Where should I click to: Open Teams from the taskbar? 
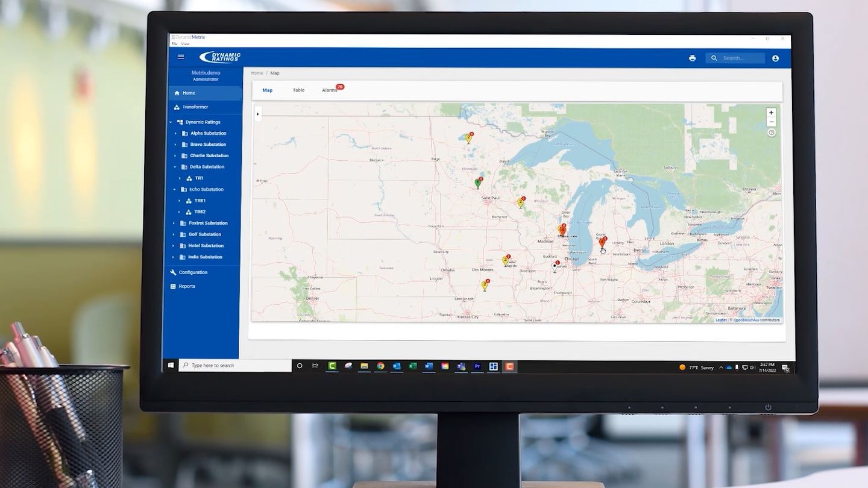(461, 366)
